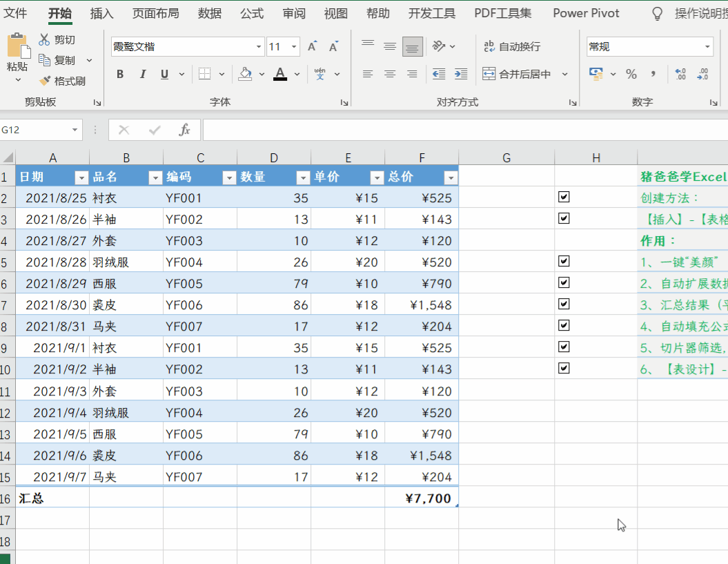Viewport: 728px width, 564px height.
Task: Toggle bold formatting
Action: click(x=120, y=74)
